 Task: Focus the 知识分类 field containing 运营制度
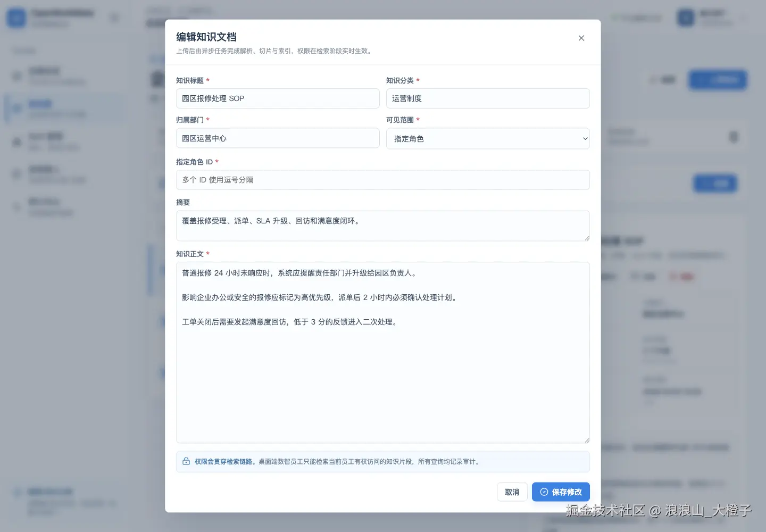tap(488, 98)
